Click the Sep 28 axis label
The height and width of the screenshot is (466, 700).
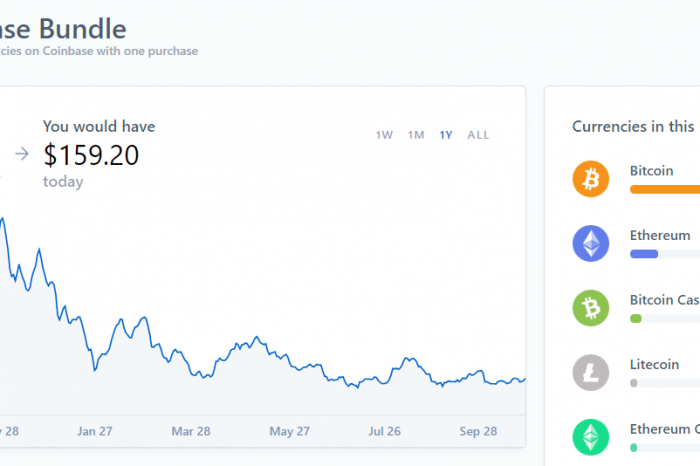(478, 431)
